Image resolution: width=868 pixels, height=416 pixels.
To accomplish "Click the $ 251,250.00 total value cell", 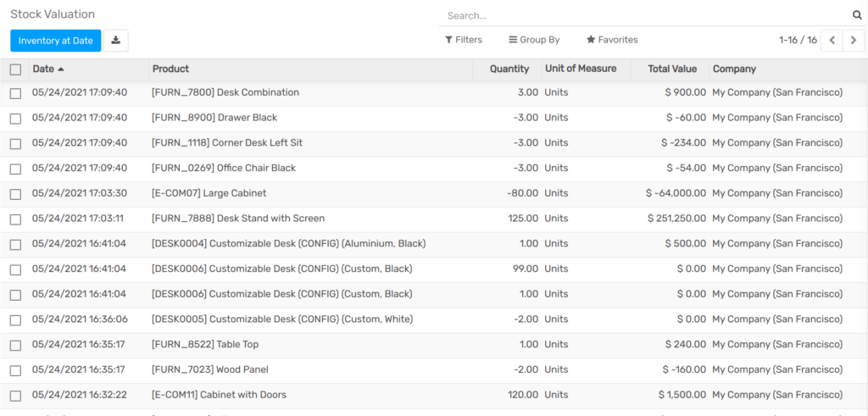I will (676, 219).
